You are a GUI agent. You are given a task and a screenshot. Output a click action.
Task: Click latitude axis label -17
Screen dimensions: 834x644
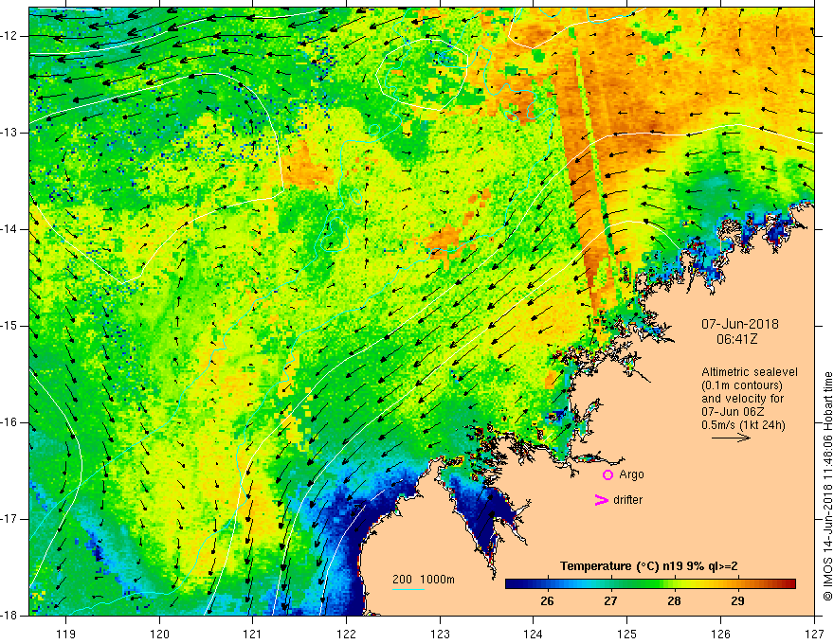click(x=10, y=519)
